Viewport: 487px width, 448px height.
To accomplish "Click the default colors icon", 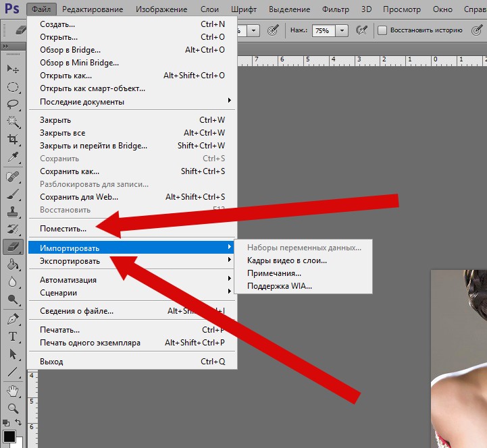I will coord(6,423).
